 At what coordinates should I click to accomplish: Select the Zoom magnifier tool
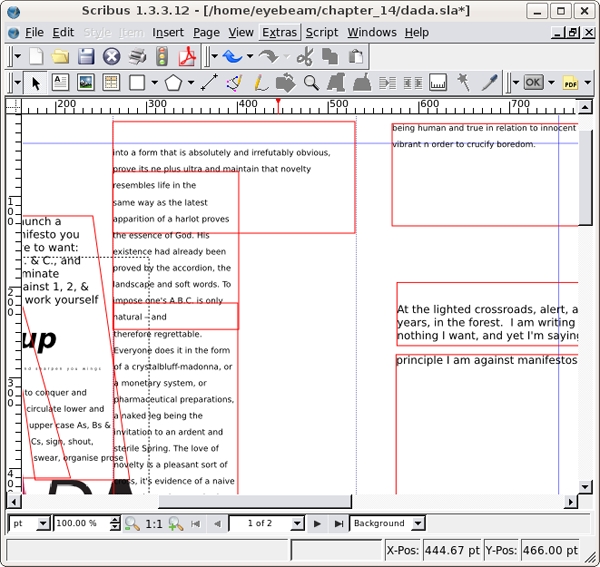(311, 83)
